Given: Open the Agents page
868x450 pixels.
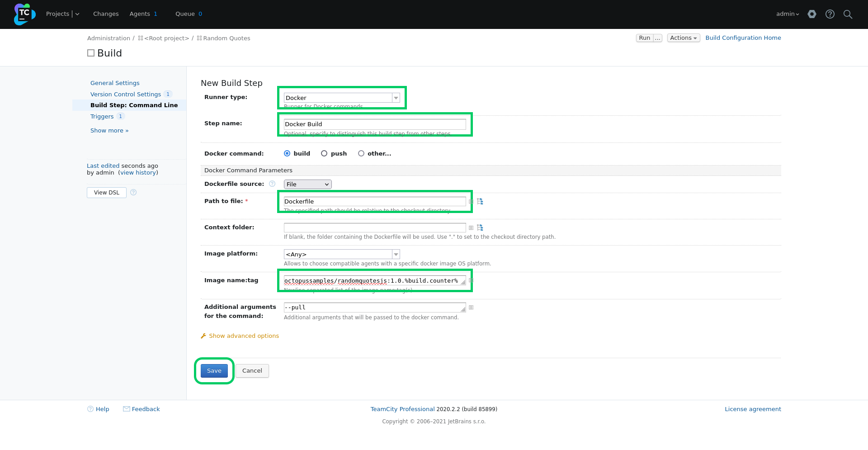Looking at the screenshot, I should (x=140, y=14).
